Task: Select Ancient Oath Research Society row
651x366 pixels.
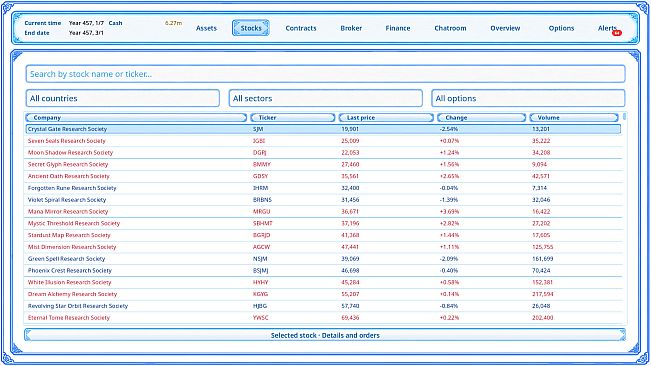Action: tap(323, 176)
